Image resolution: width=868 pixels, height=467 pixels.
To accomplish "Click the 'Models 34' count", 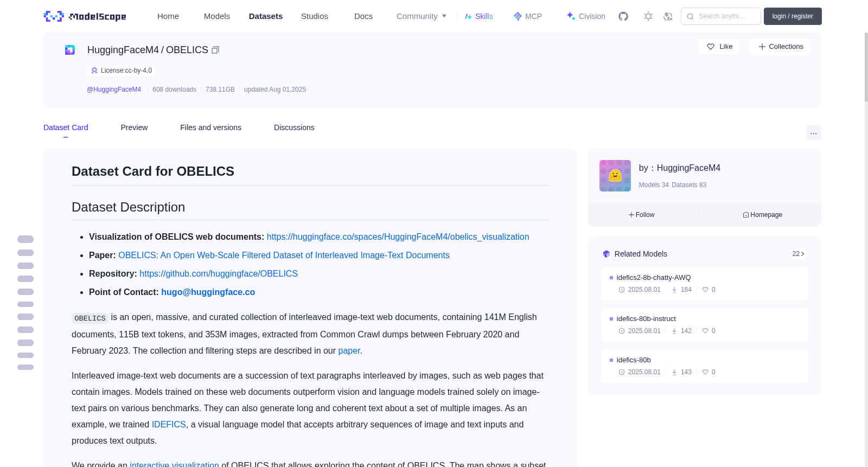I will [654, 185].
